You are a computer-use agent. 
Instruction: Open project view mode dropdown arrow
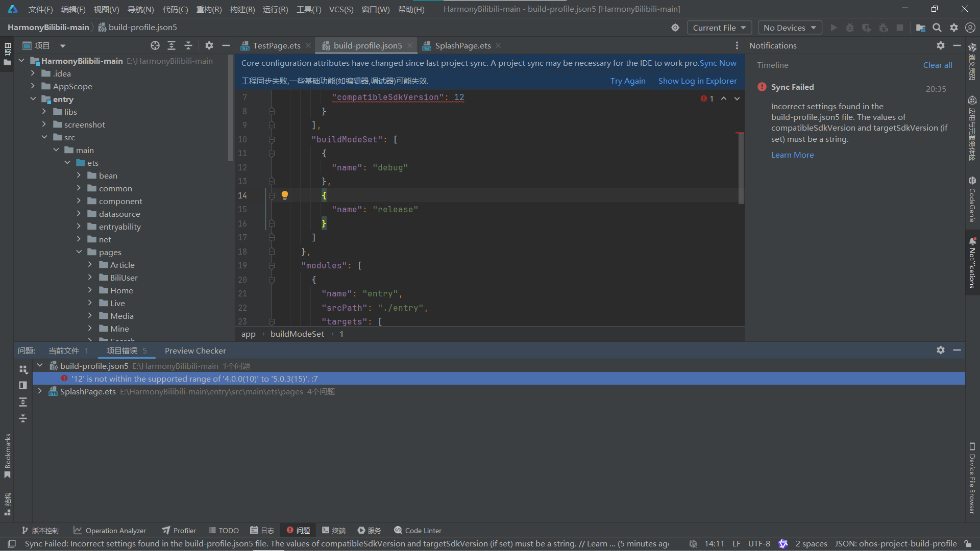pyautogui.click(x=63, y=46)
